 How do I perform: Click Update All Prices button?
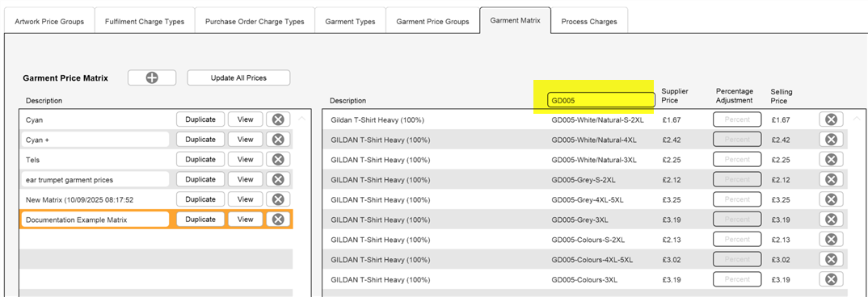(x=238, y=78)
